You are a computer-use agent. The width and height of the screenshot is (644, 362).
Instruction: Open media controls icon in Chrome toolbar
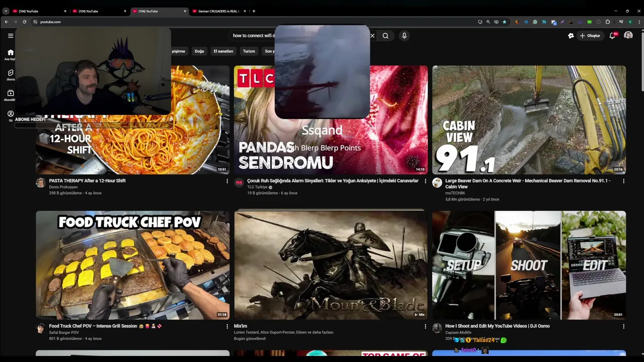(x=621, y=22)
